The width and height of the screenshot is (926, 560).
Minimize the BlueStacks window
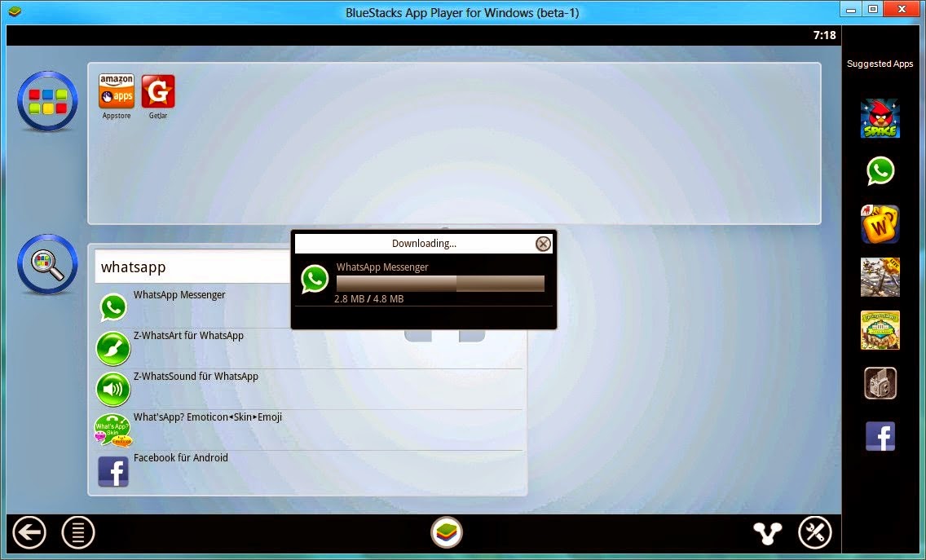pyautogui.click(x=851, y=10)
